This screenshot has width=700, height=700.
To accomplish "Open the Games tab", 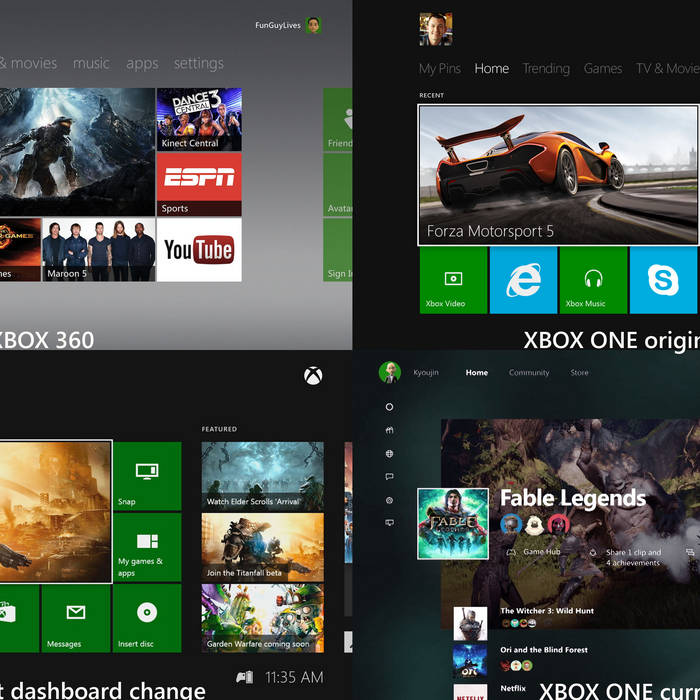I will point(603,68).
